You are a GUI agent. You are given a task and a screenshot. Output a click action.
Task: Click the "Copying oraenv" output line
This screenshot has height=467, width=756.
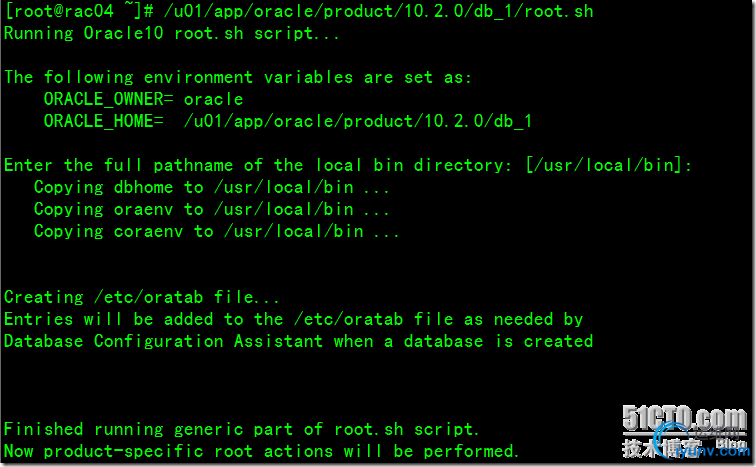[x=211, y=209]
